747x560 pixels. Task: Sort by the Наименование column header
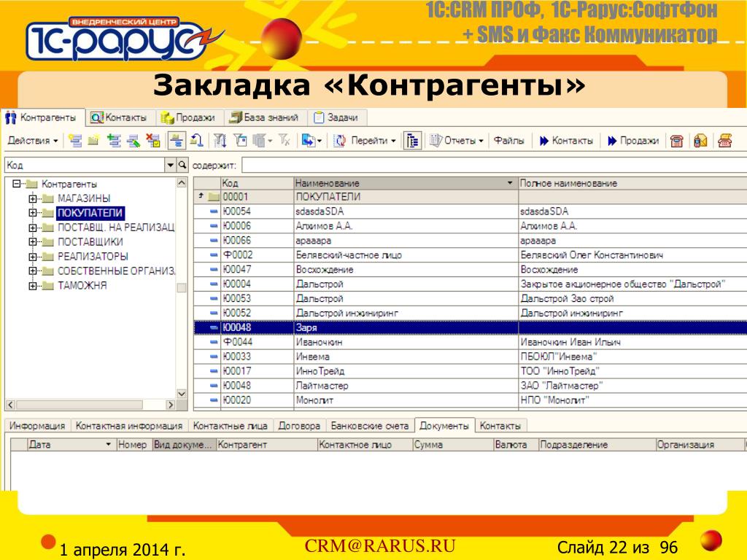pyautogui.click(x=406, y=183)
